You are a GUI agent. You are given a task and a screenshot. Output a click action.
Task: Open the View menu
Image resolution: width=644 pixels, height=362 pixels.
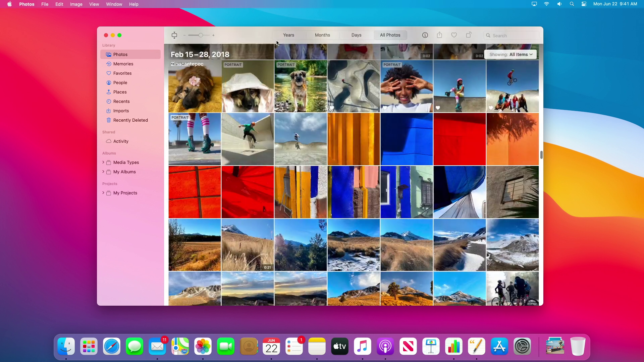(x=94, y=4)
